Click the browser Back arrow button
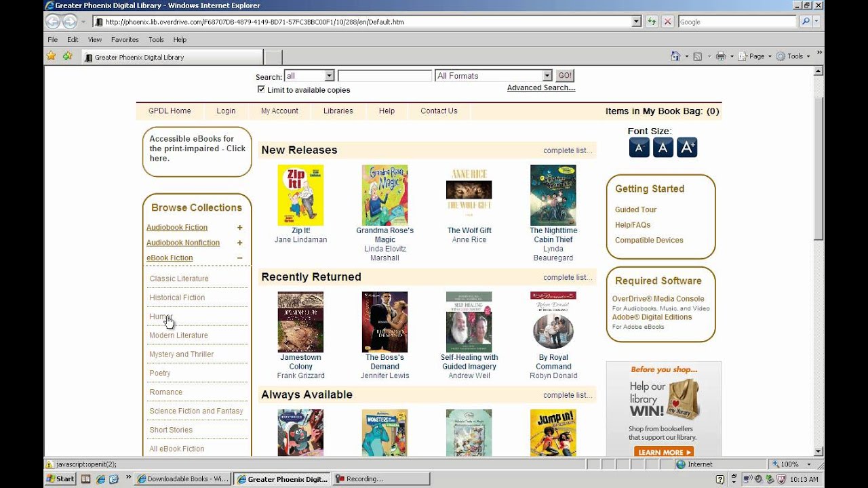 pos(53,22)
